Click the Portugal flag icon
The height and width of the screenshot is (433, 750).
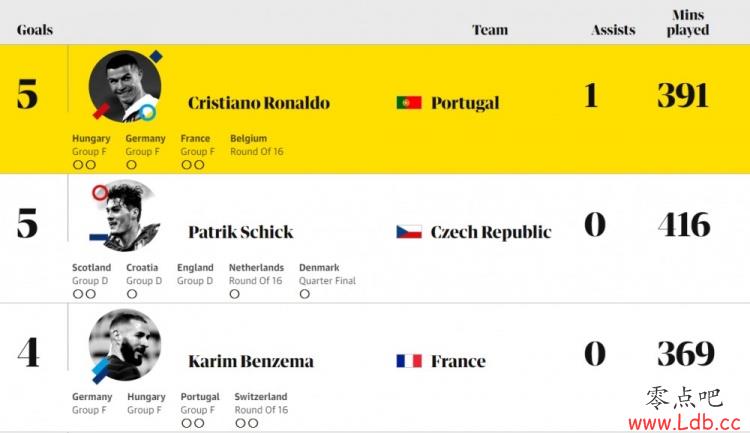click(409, 102)
